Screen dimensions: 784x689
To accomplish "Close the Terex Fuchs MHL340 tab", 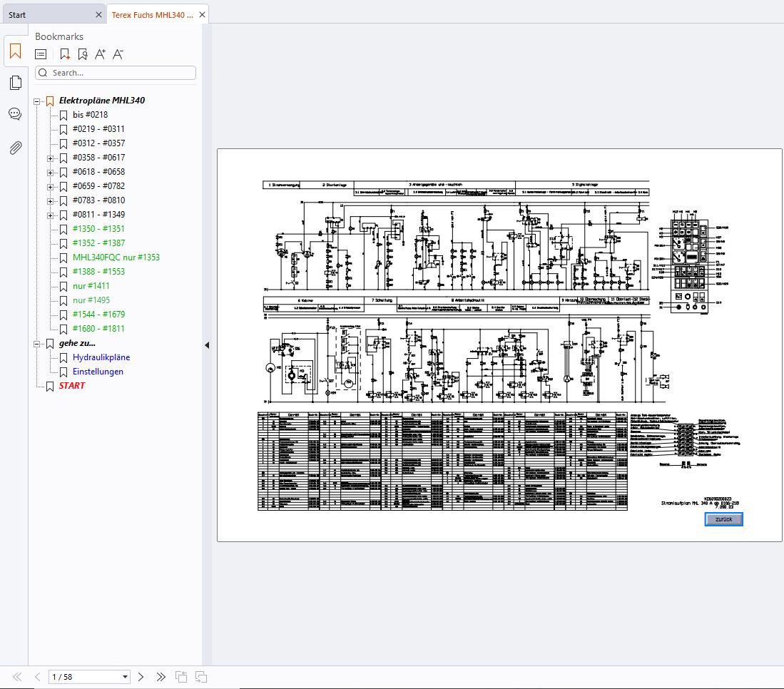I will point(203,15).
